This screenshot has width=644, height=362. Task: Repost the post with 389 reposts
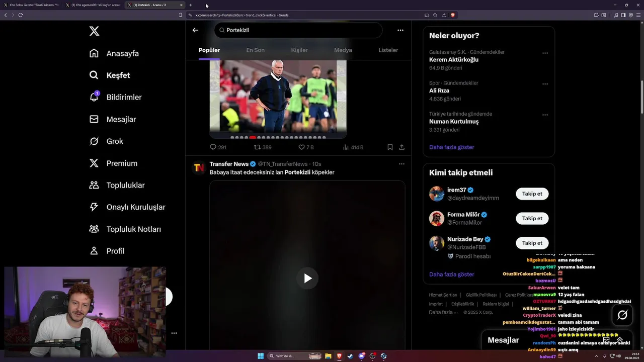[x=263, y=147]
